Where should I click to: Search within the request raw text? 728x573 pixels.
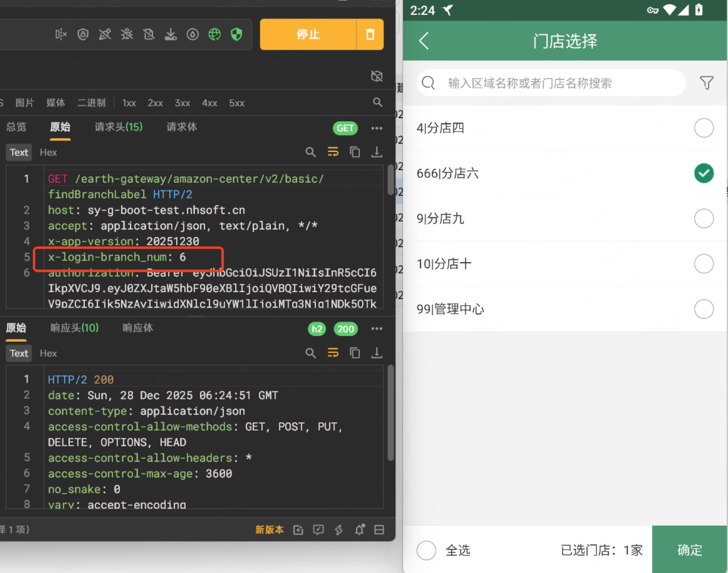tap(310, 152)
